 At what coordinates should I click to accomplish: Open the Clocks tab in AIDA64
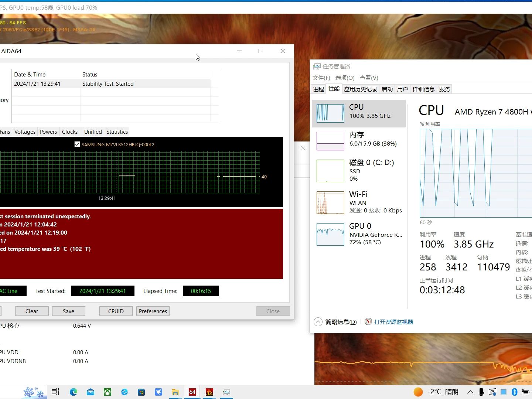[70, 132]
